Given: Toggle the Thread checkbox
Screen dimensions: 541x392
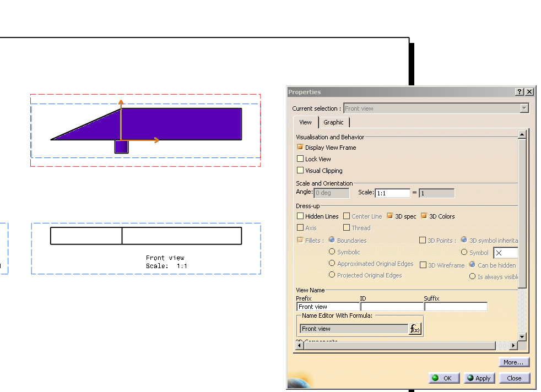Looking at the screenshot, I should [x=347, y=227].
